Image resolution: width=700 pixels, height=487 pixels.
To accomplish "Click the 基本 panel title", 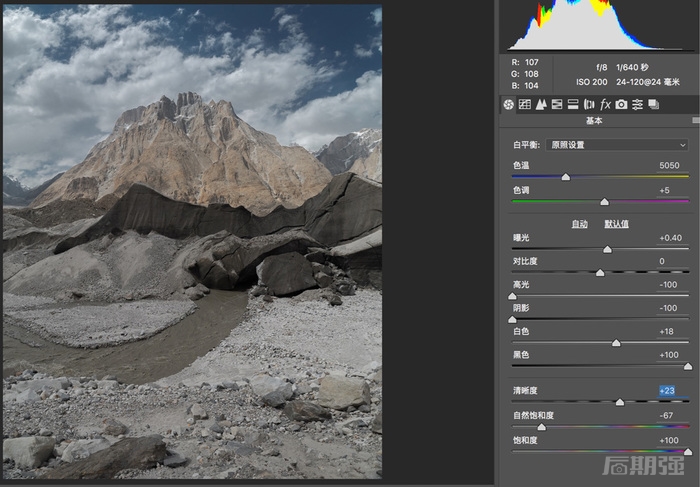I will click(594, 121).
